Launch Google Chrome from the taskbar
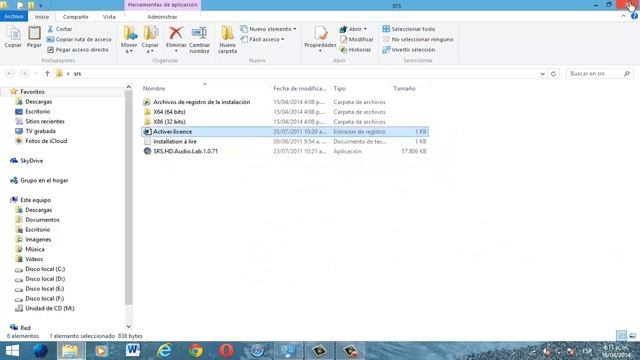 tap(196, 351)
